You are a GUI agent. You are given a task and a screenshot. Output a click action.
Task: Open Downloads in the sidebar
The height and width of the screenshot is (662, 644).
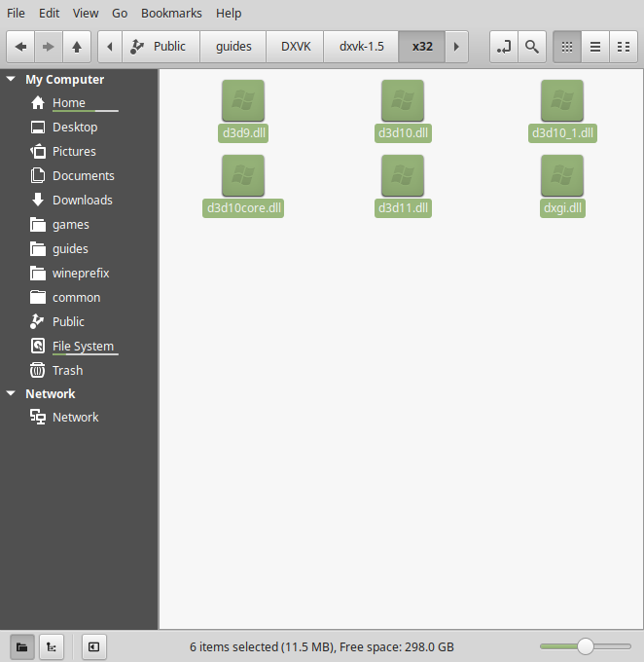coord(79,201)
